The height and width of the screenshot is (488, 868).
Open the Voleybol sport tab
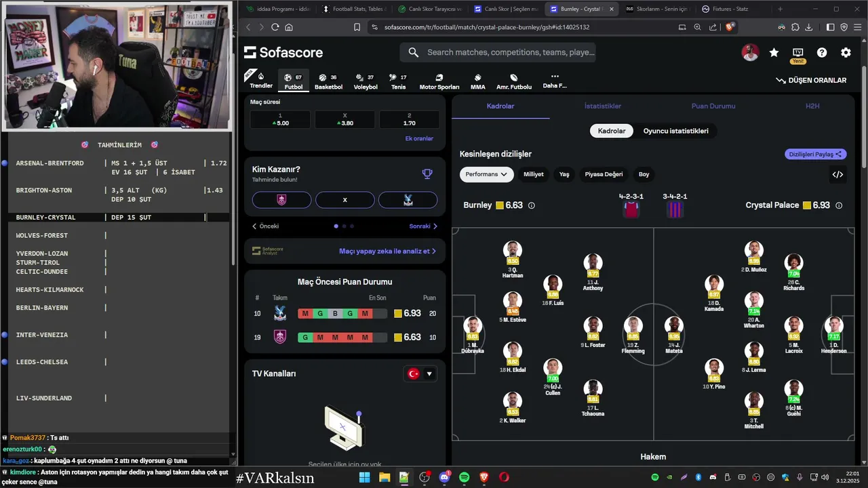pos(366,81)
